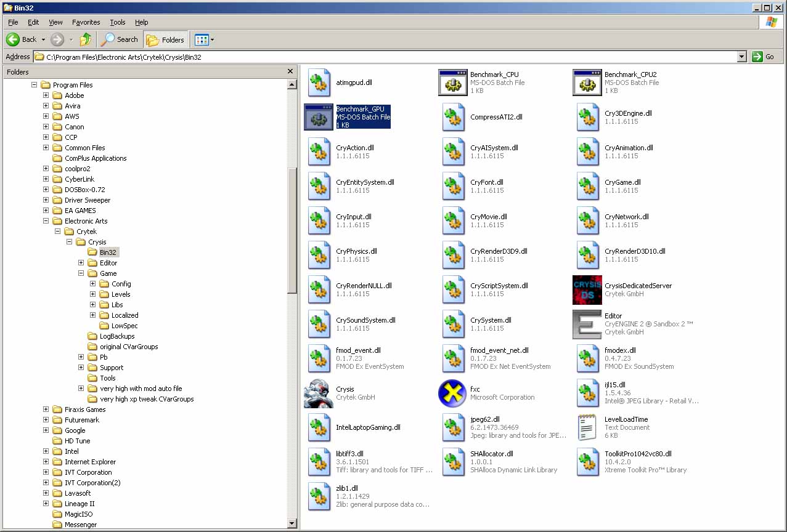Screen dimensions: 787x532
Task: Click the fmod_event_net.dll file name
Action: coord(499,350)
